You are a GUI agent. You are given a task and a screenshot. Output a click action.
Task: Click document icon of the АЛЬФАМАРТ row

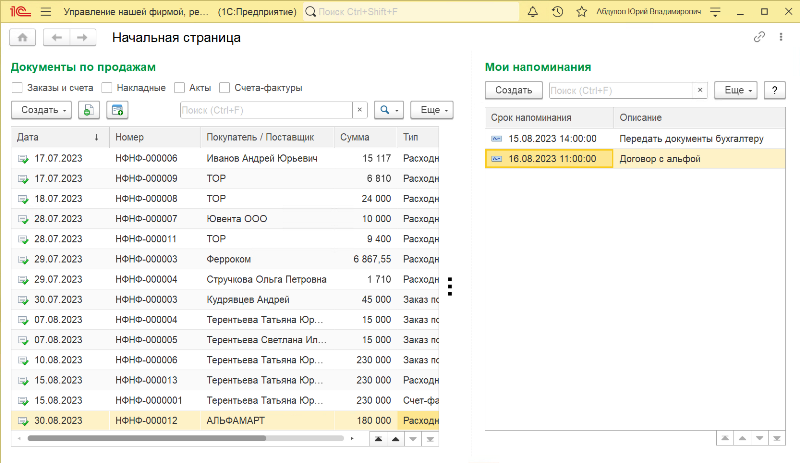23,421
